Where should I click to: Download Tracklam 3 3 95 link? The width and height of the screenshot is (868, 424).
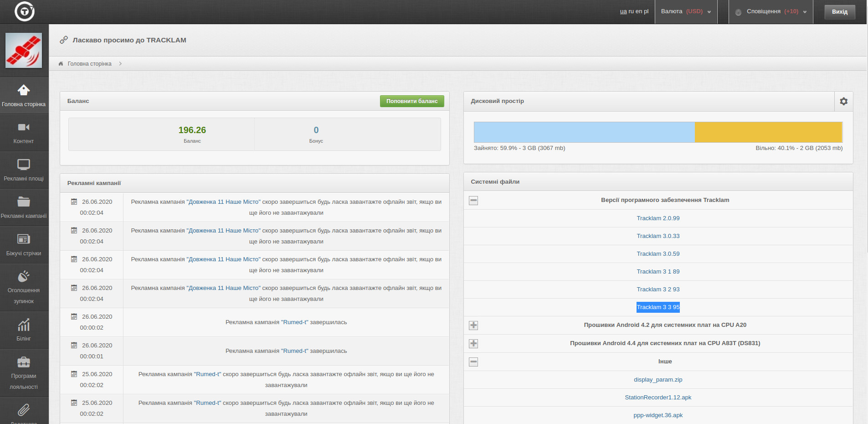(658, 307)
